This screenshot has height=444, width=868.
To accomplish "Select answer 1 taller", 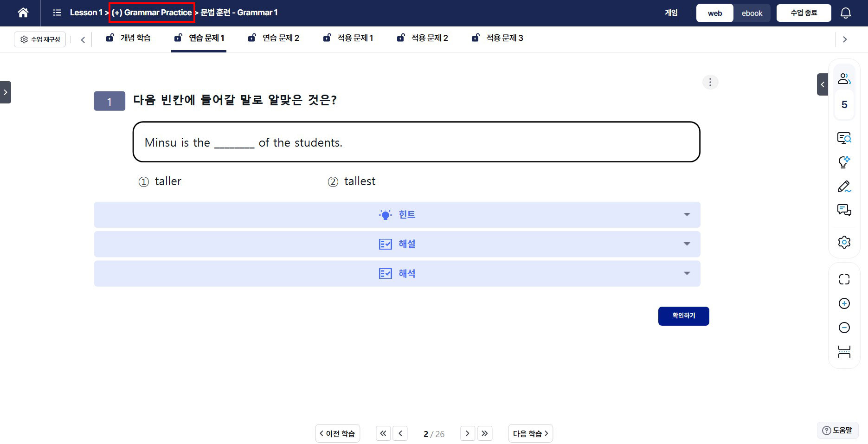I will (x=160, y=181).
